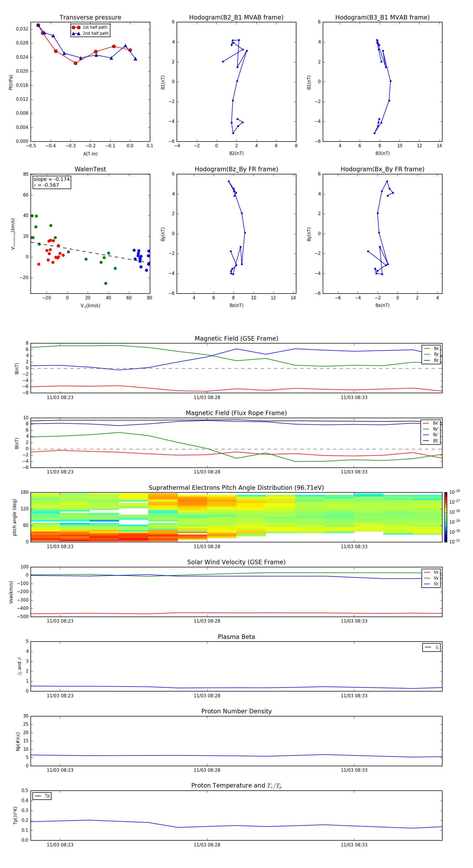Click 'Proton Number Density' plot title
The height and width of the screenshot is (868, 473).
pyautogui.click(x=236, y=711)
